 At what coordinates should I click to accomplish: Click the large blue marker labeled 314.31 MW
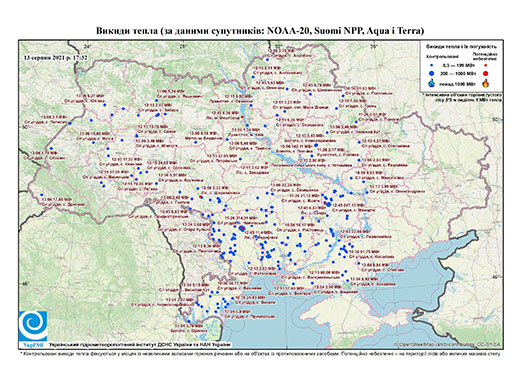click(x=242, y=228)
